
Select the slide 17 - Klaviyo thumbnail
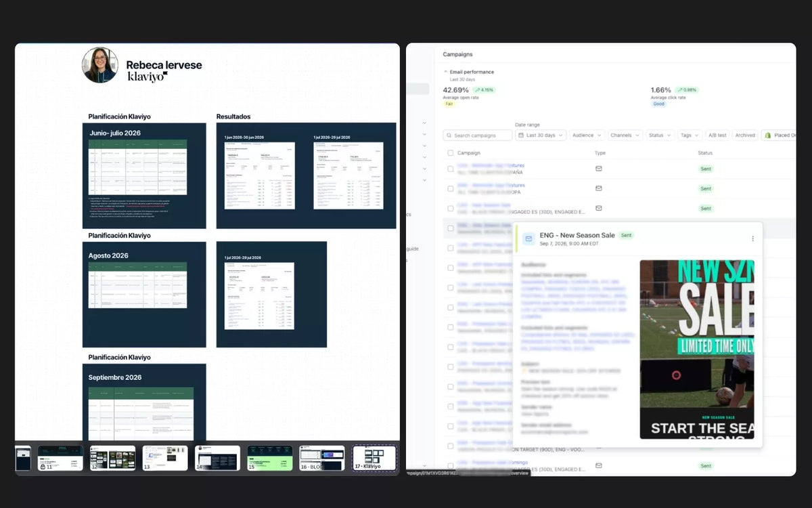point(375,459)
